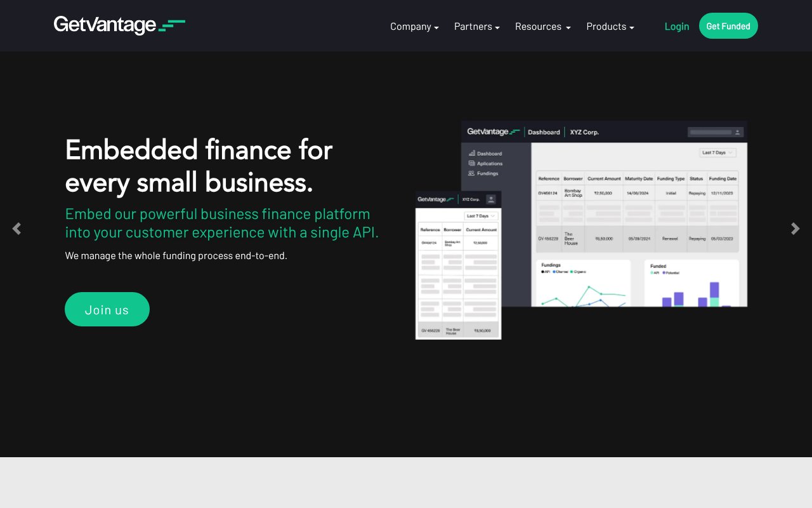812x508 pixels.
Task: Open the Resources menu
Action: click(542, 27)
